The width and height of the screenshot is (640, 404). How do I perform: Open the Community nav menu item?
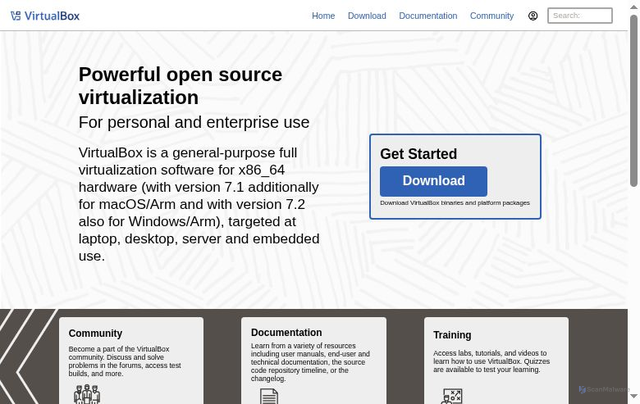(x=492, y=16)
